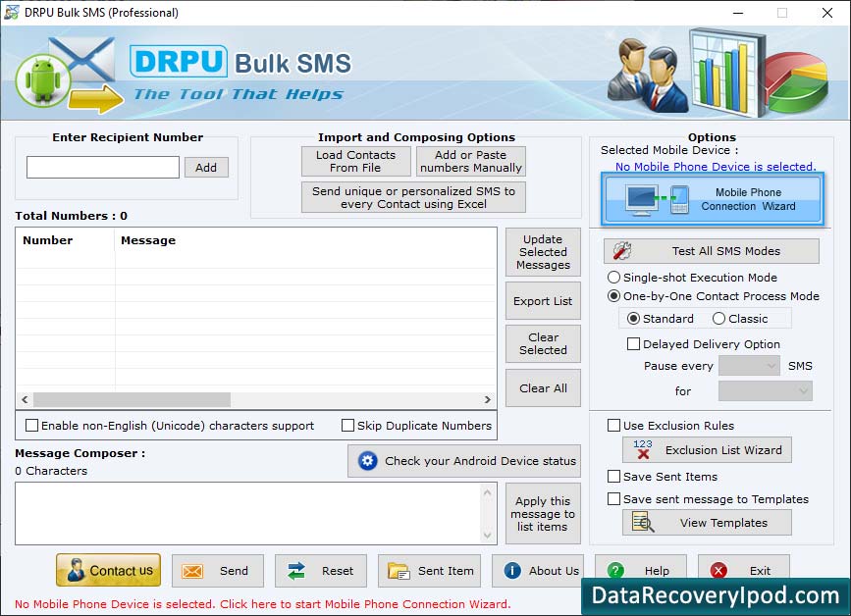Enable Delayed Delivery Option checkbox
The image size is (851, 616).
pos(633,343)
